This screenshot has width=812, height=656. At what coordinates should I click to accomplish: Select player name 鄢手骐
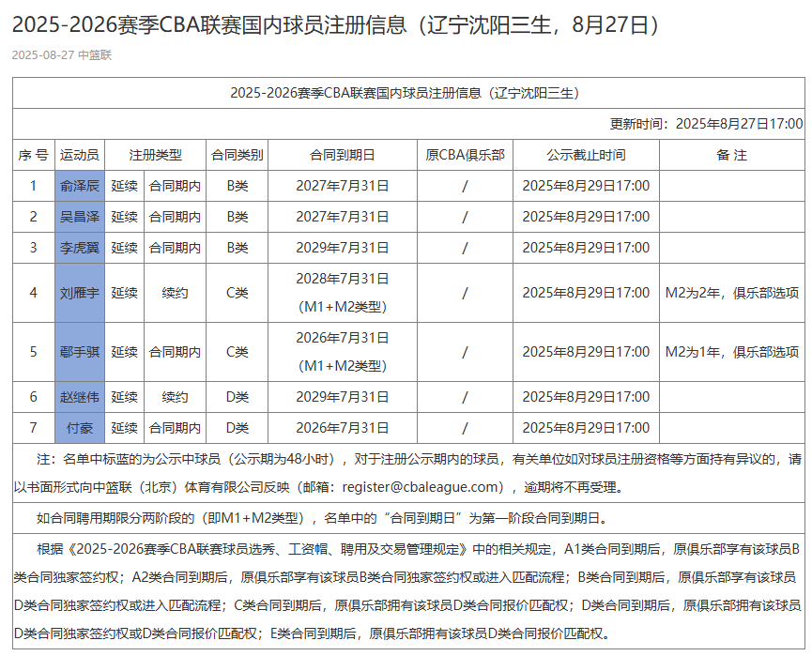point(79,352)
